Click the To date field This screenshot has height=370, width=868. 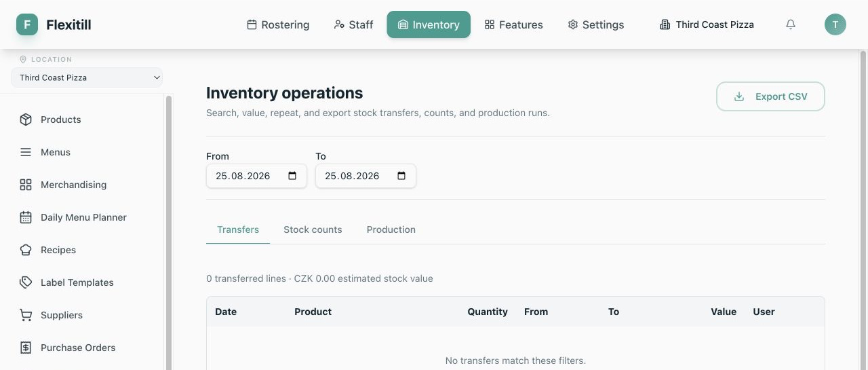[366, 176]
